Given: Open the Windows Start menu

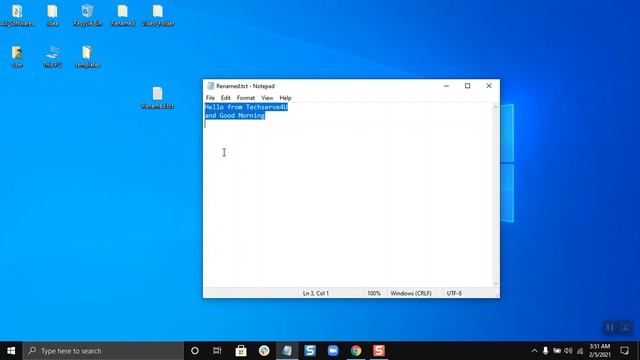Looking at the screenshot, I should [11, 351].
